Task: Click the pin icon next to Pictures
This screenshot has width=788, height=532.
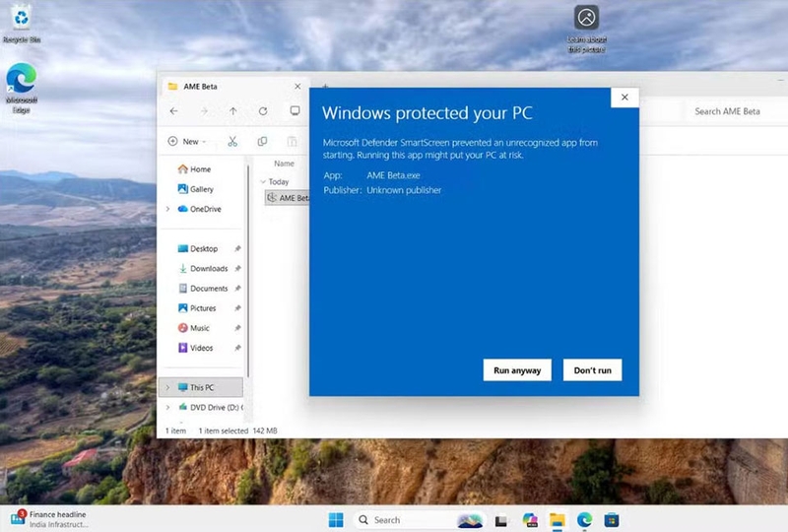Action: pyautogui.click(x=237, y=308)
